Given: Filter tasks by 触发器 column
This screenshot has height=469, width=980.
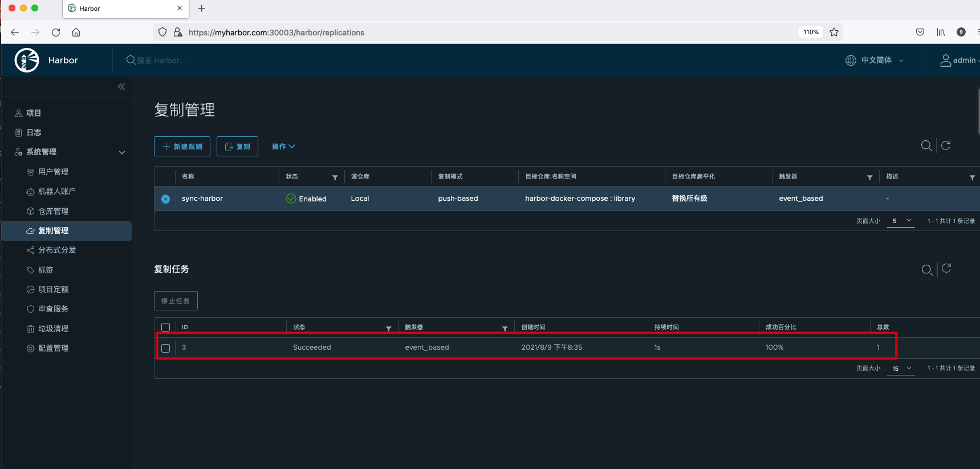Looking at the screenshot, I should point(505,329).
